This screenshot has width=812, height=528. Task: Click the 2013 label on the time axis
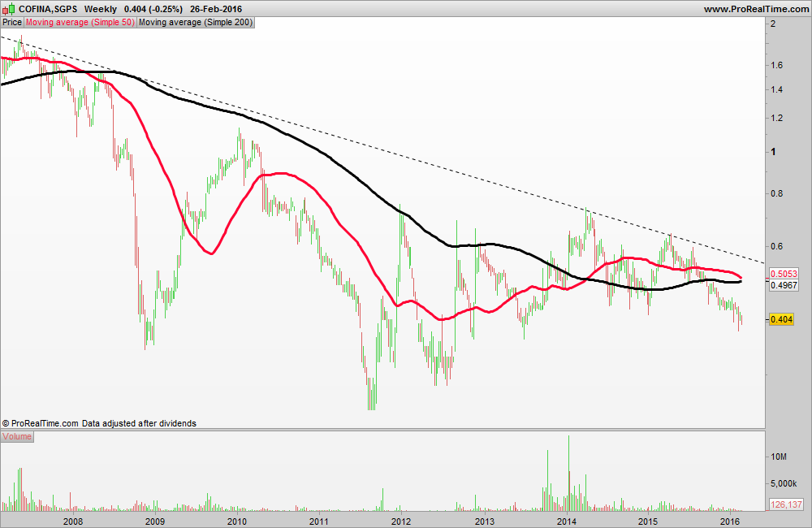point(485,522)
